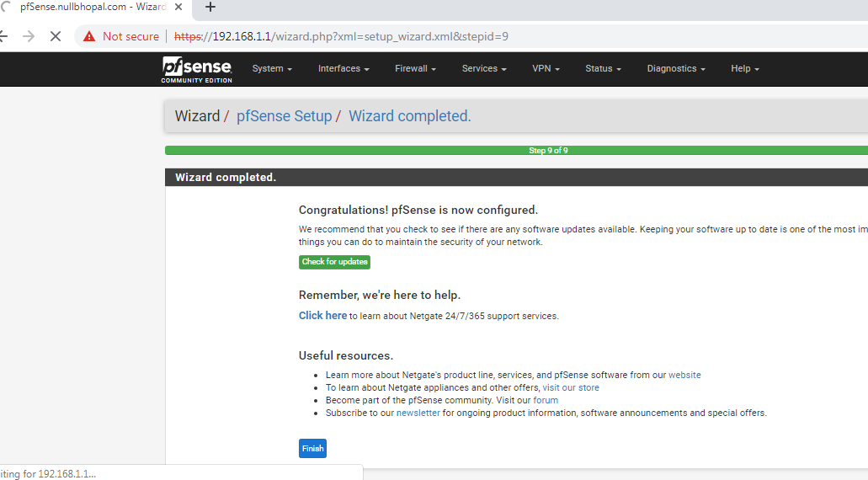Click the pfSense Community Edition logo
Screen dimensions: 868x480
[196, 70]
